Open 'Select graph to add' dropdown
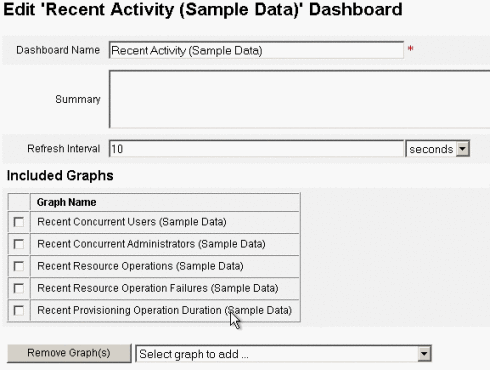490x370 pixels. point(284,354)
